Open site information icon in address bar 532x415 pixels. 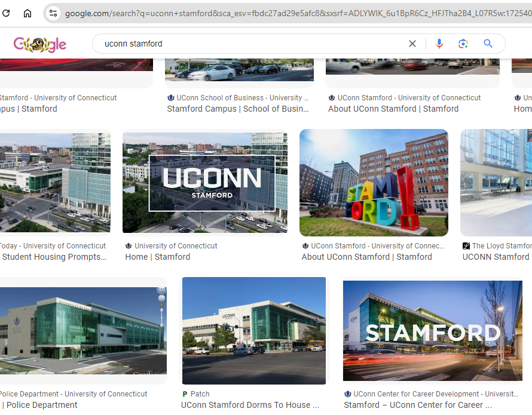pos(53,13)
